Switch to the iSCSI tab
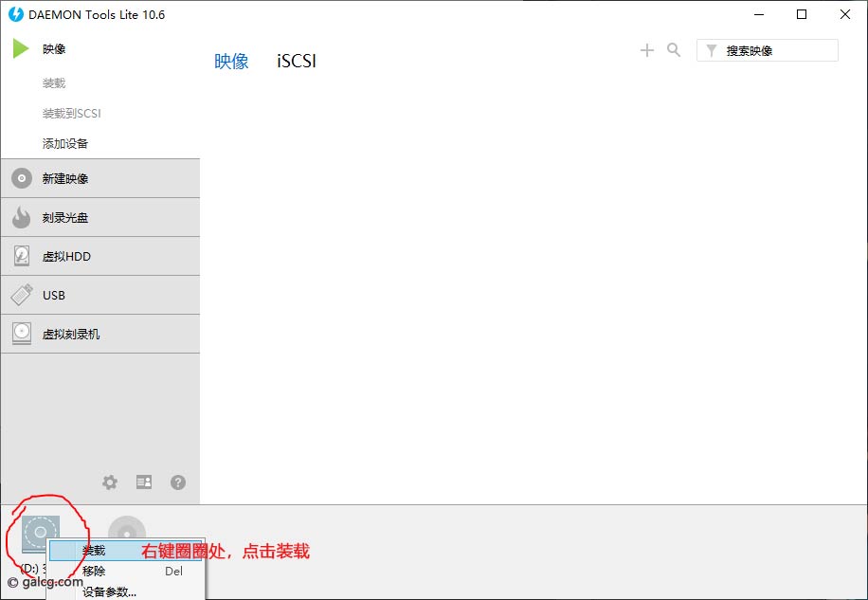Viewport: 868px width, 600px height. pos(295,60)
